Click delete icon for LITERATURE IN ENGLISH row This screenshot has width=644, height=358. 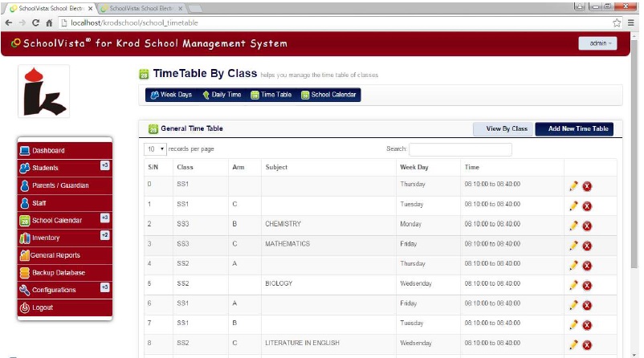(587, 344)
